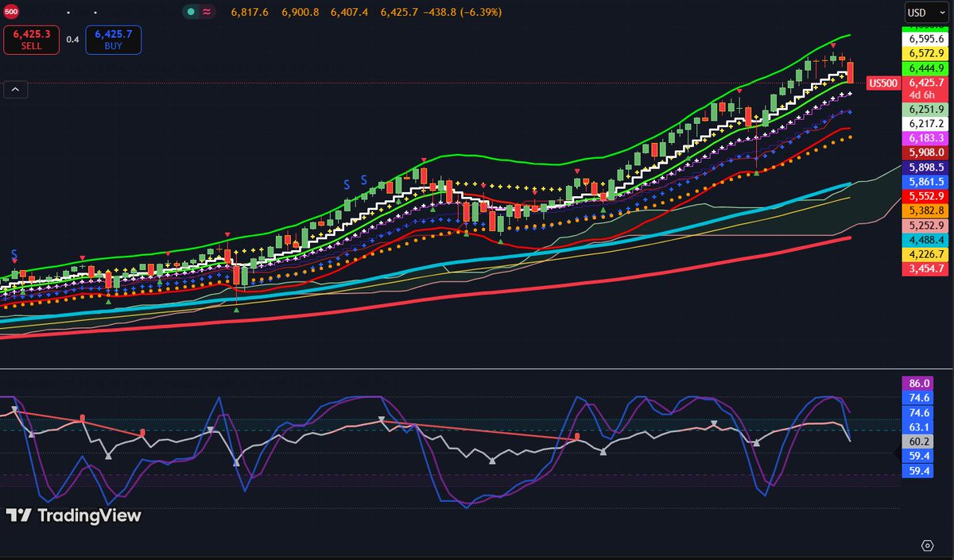Collapse the indicator legend with chevron
Viewport: 954px width, 560px height.
(x=14, y=90)
